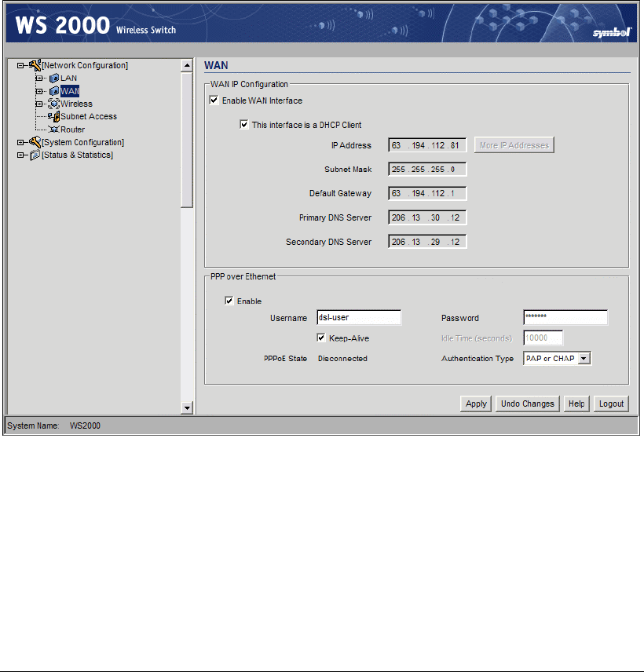Select WAN in the navigation tree
This screenshot has width=644, height=672.
tap(70, 91)
